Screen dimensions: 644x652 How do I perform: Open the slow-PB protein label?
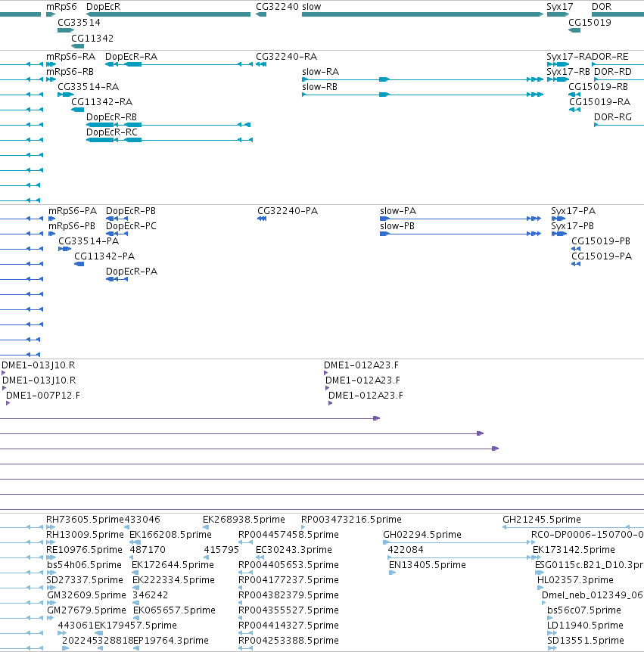(397, 226)
